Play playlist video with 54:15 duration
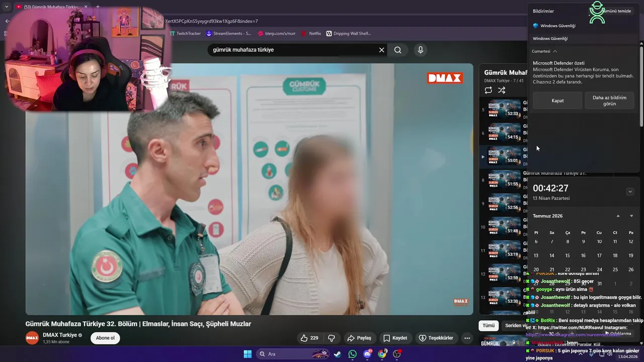 pos(504,133)
